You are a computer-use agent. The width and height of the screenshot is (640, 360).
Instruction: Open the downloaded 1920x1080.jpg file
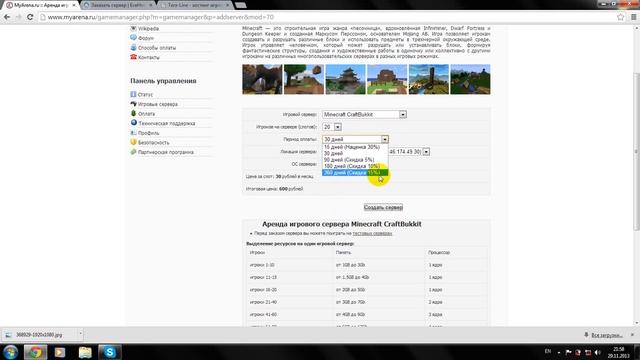(x=39, y=335)
